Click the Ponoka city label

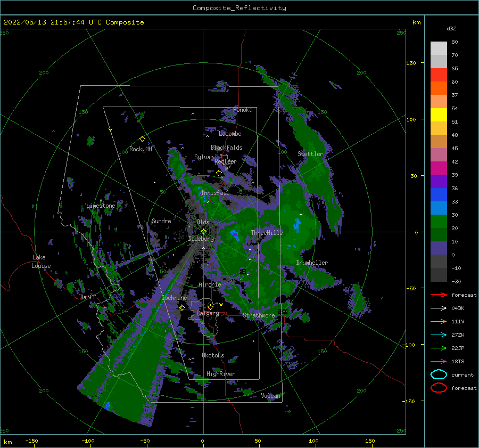pos(243,110)
